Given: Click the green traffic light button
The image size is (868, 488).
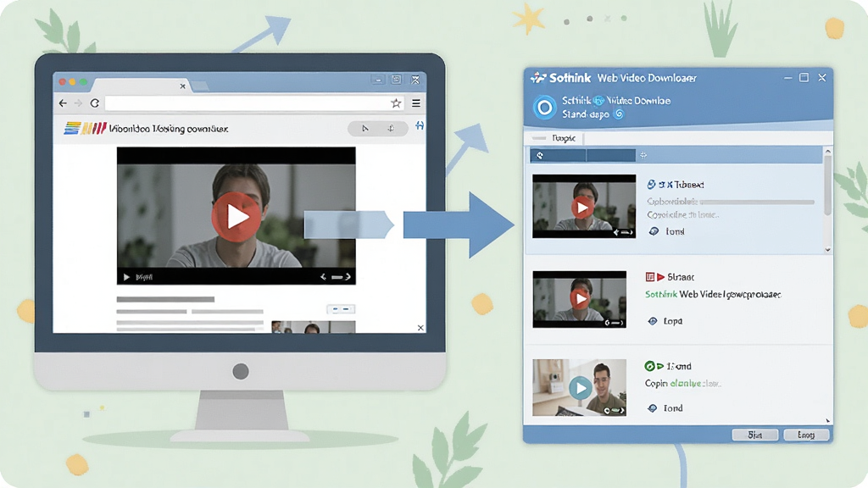Looking at the screenshot, I should click(83, 82).
